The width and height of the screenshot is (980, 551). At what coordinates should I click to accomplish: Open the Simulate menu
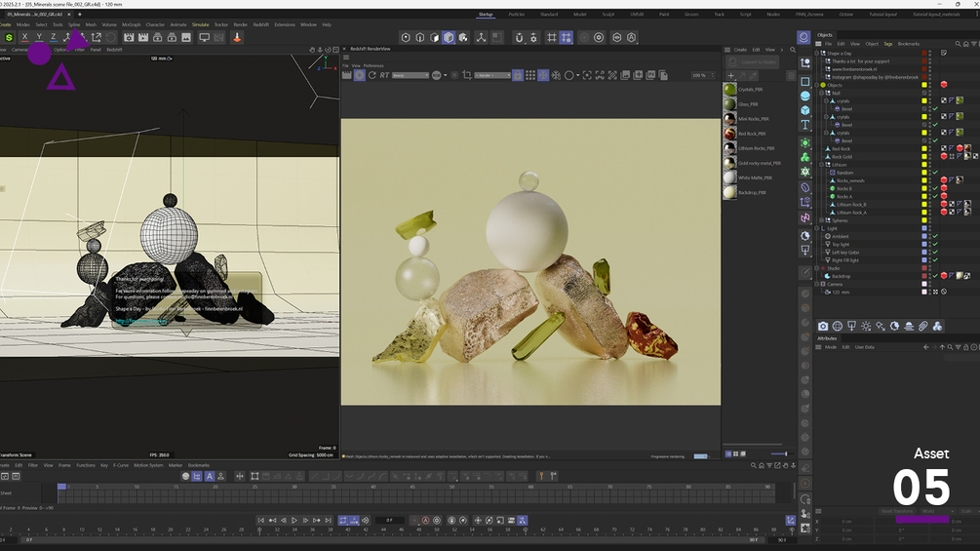[200, 24]
